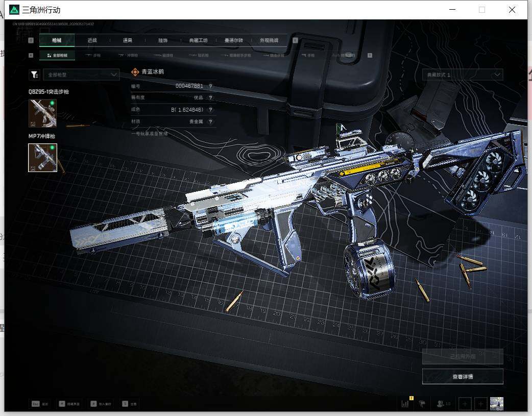The width and height of the screenshot is (532, 416).
Task: Open the player avatar at bottom right
Action: point(497,404)
